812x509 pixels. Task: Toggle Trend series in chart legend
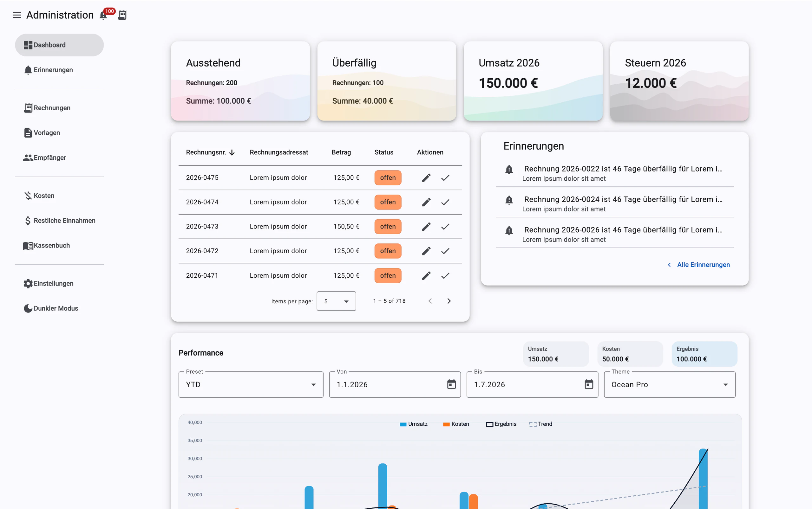click(540, 424)
